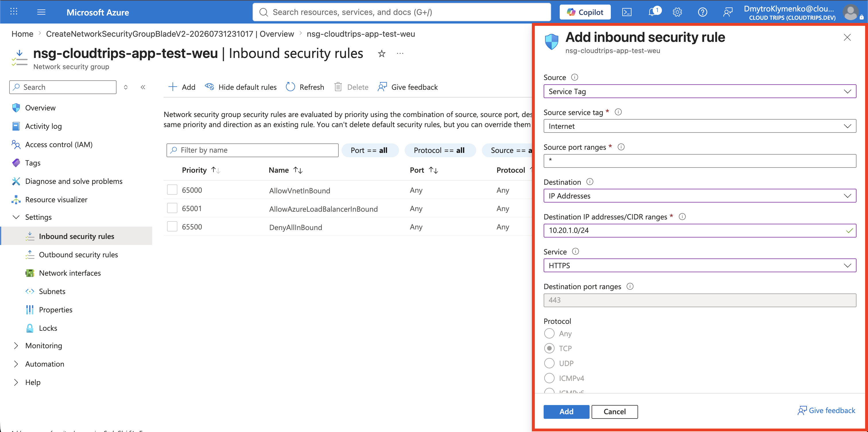Show info tooltip for Source
The height and width of the screenshot is (432, 868).
pyautogui.click(x=575, y=77)
